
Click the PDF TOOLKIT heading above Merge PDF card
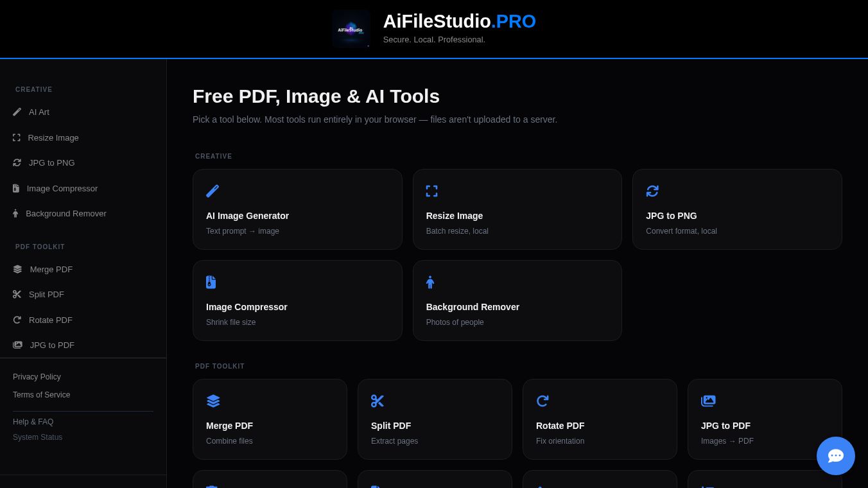click(x=220, y=367)
